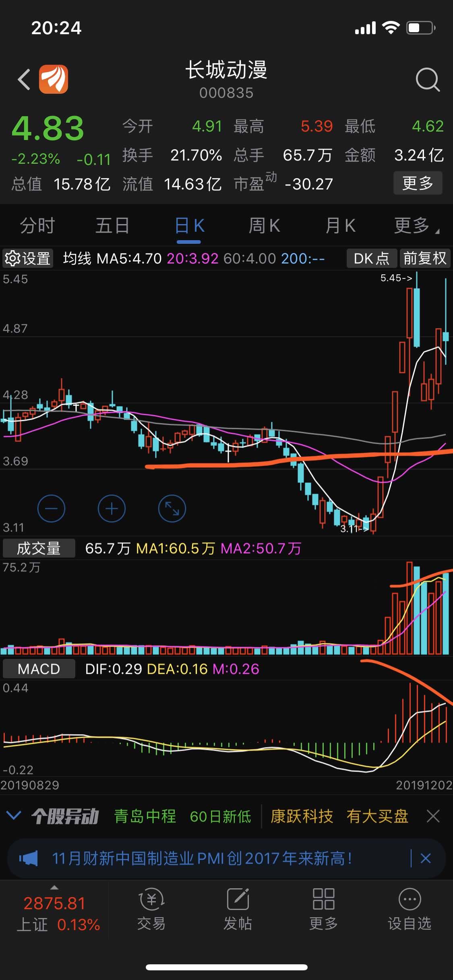
Task: Tap the 5.45 high marker on chart
Action: [x=396, y=278]
